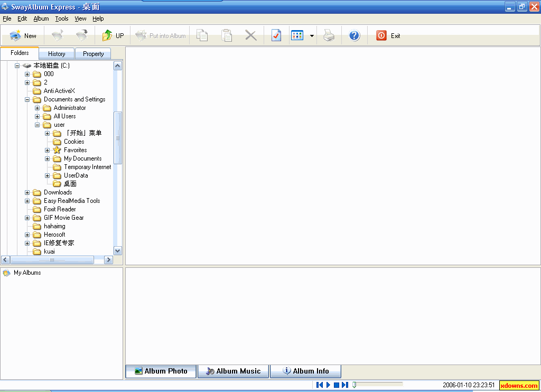Click the thumbnail view grid icon
The width and height of the screenshot is (541, 392).
coord(297,35)
